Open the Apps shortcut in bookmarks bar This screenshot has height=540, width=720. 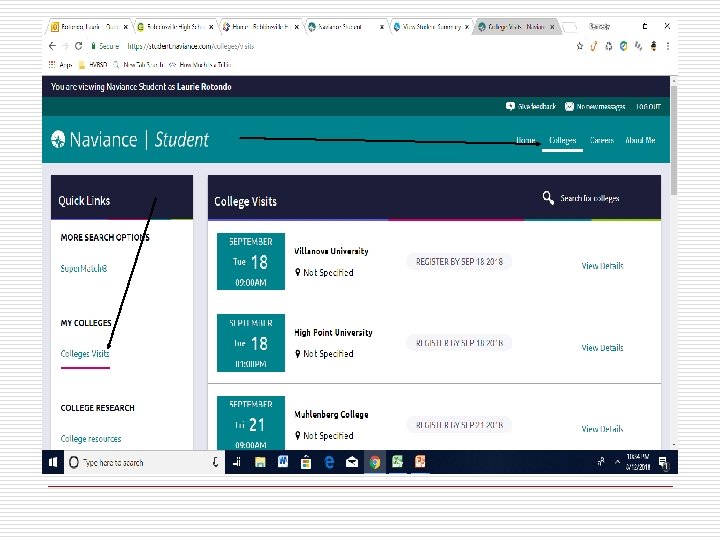tap(61, 65)
